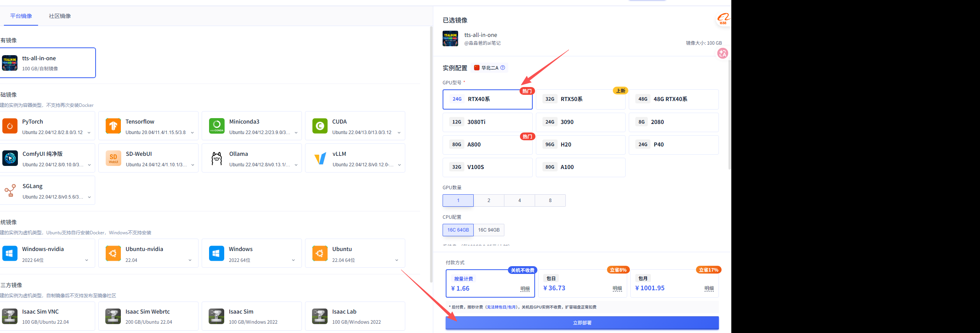Click the image list vertical scrollbar
This screenshot has height=333, width=980.
pyautogui.click(x=431, y=155)
